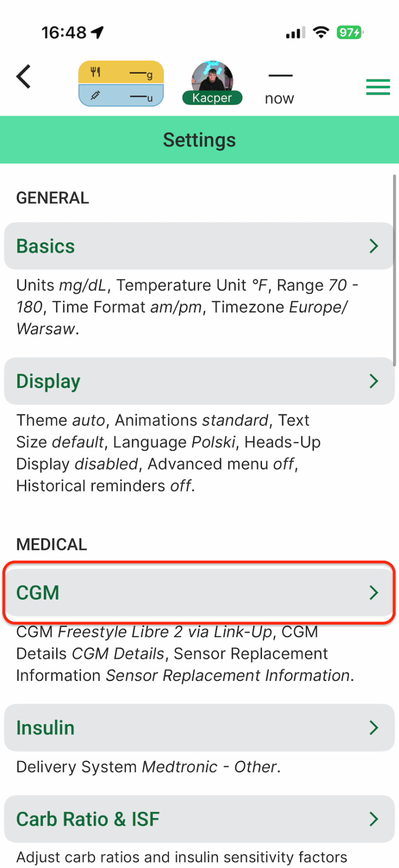
Task: Tap the Wi-Fi status icon
Action: tap(321, 33)
